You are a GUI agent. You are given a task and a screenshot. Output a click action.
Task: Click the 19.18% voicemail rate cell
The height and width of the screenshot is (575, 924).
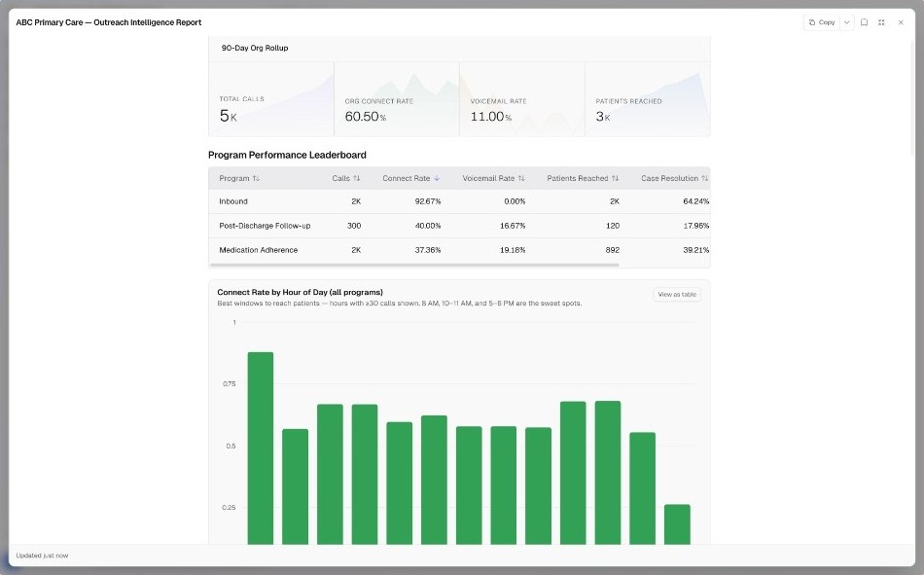pos(512,250)
